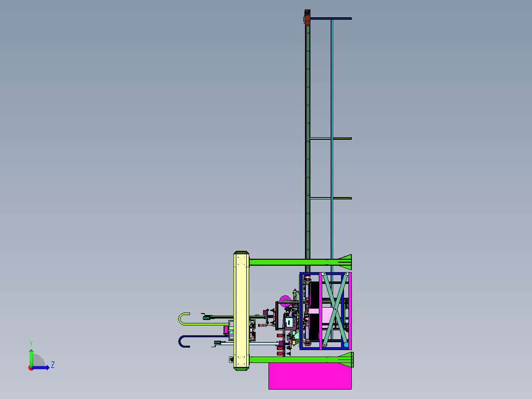The height and width of the screenshot is (399, 532).
Task: Select the large magenta base block
Action: click(x=310, y=376)
